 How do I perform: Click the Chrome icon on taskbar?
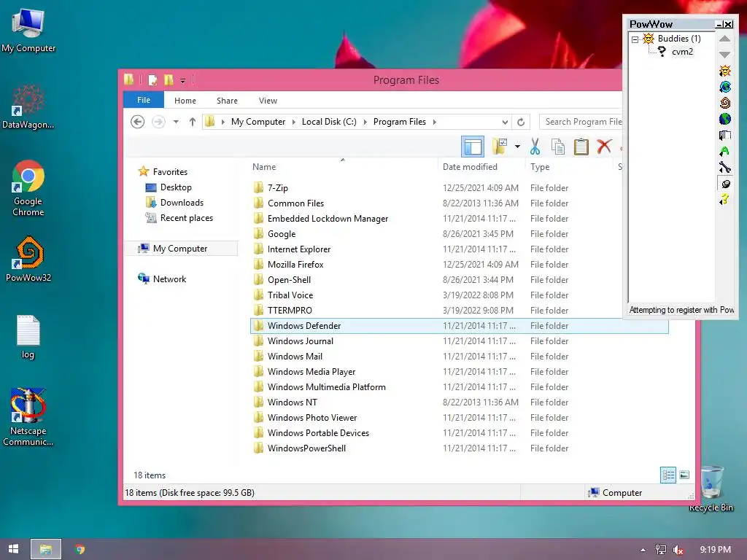click(x=80, y=549)
